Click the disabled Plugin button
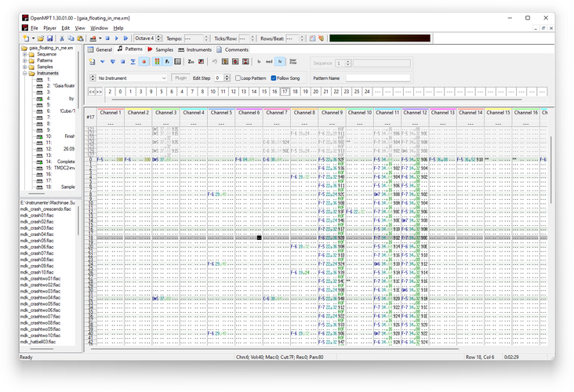 coord(181,78)
